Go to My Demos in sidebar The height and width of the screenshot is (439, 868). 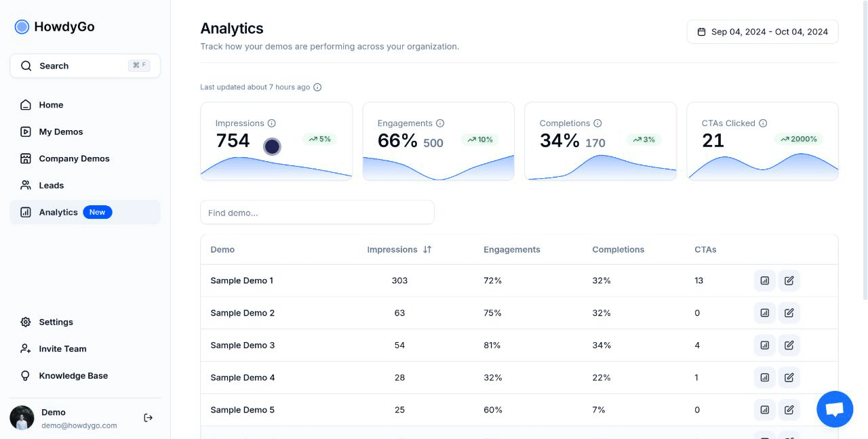pyautogui.click(x=60, y=131)
